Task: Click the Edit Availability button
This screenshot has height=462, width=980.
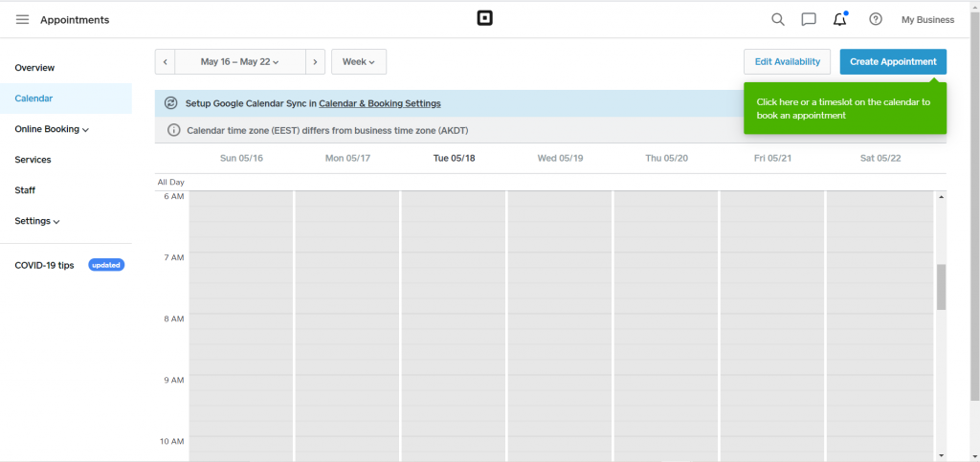Action: click(x=787, y=62)
